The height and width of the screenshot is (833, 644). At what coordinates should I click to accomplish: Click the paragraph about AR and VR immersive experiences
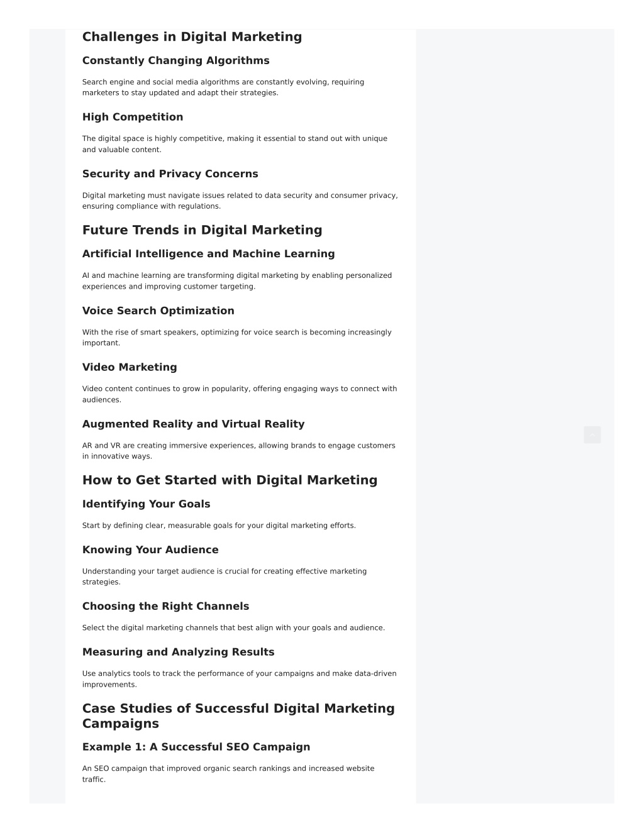click(x=239, y=451)
